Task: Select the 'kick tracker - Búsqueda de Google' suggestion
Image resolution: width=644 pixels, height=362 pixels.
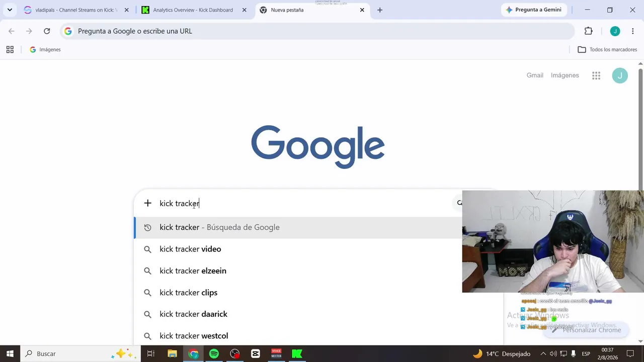Action: (x=298, y=227)
